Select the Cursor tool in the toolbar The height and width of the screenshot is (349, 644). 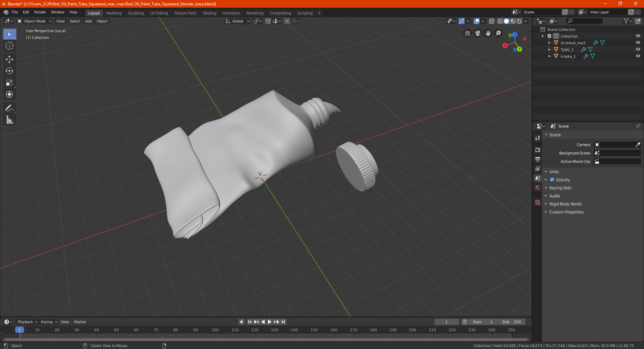pyautogui.click(x=9, y=46)
